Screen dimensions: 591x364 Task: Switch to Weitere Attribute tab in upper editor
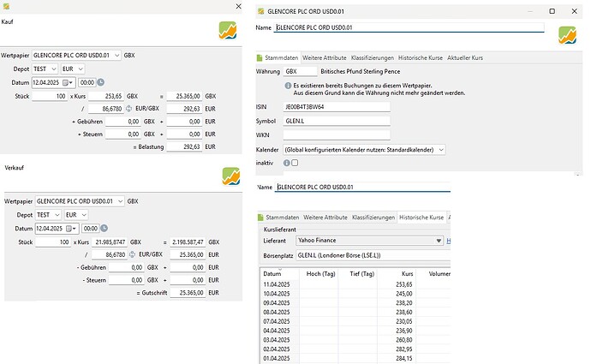(324, 57)
